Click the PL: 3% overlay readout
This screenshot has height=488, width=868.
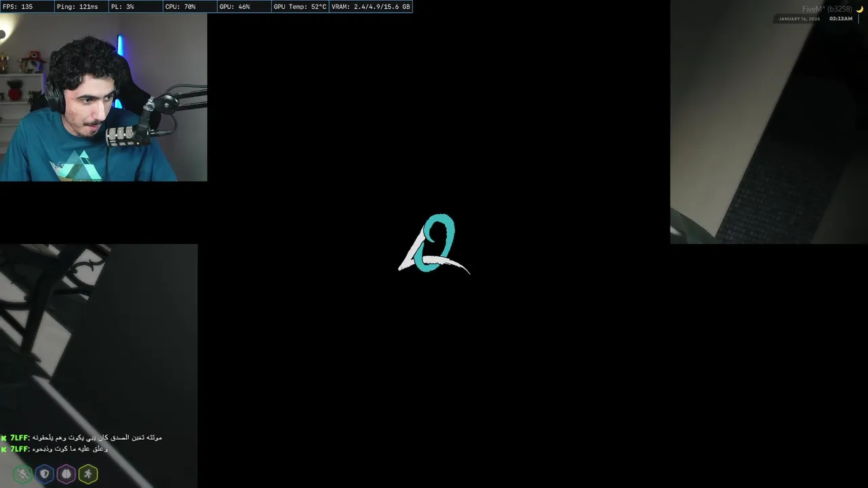pyautogui.click(x=136, y=7)
